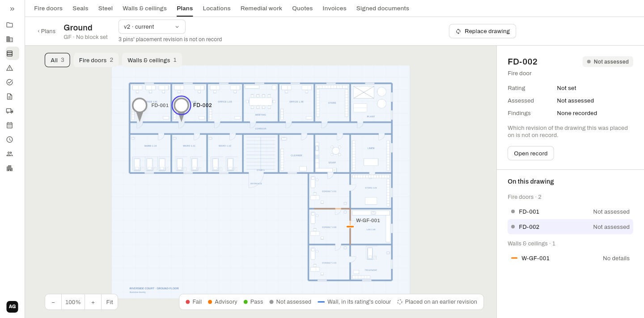Click the Not assessed status badge for FD-002
Viewport: 644px width, 318px height.
pos(608,62)
